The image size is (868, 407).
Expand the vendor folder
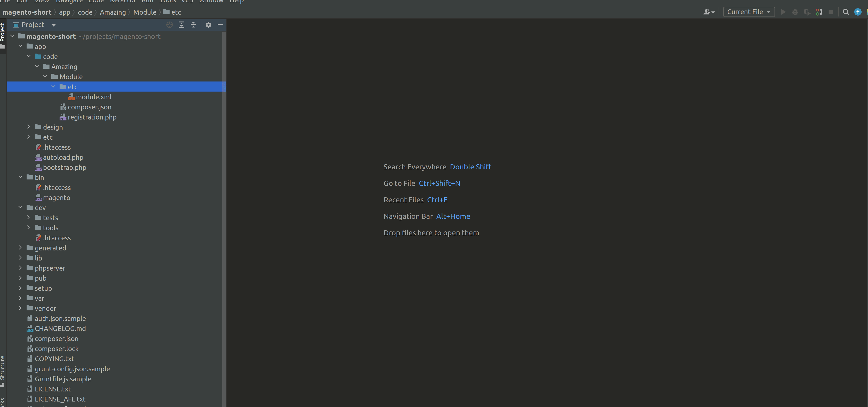click(x=20, y=308)
